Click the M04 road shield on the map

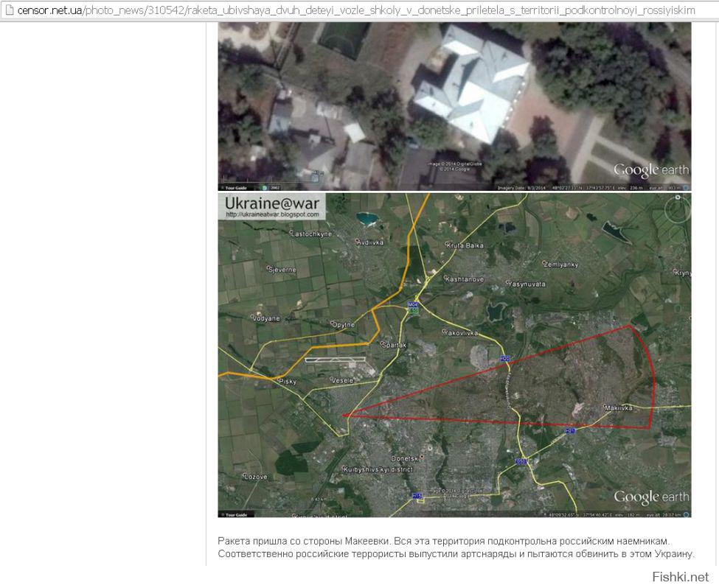(x=413, y=304)
